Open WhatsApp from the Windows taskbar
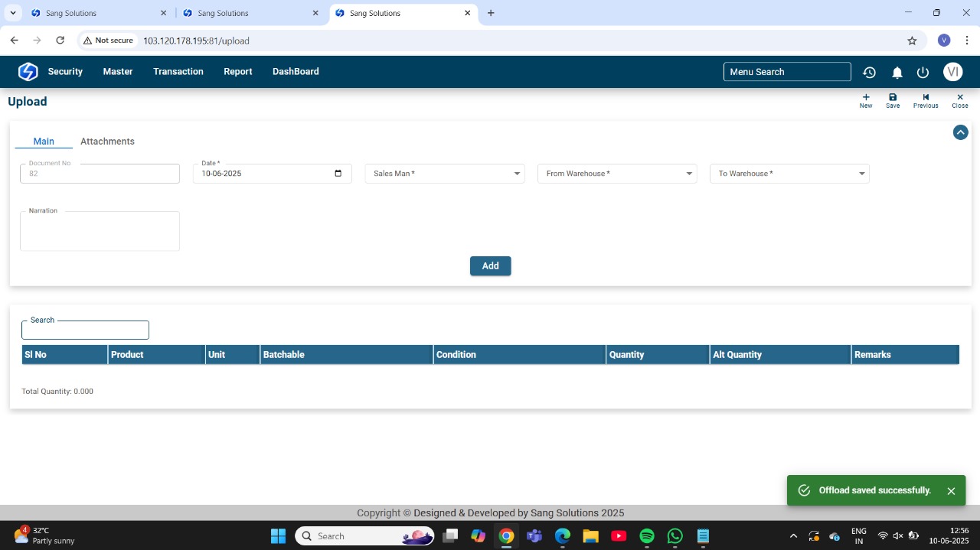The image size is (980, 550). pyautogui.click(x=675, y=536)
